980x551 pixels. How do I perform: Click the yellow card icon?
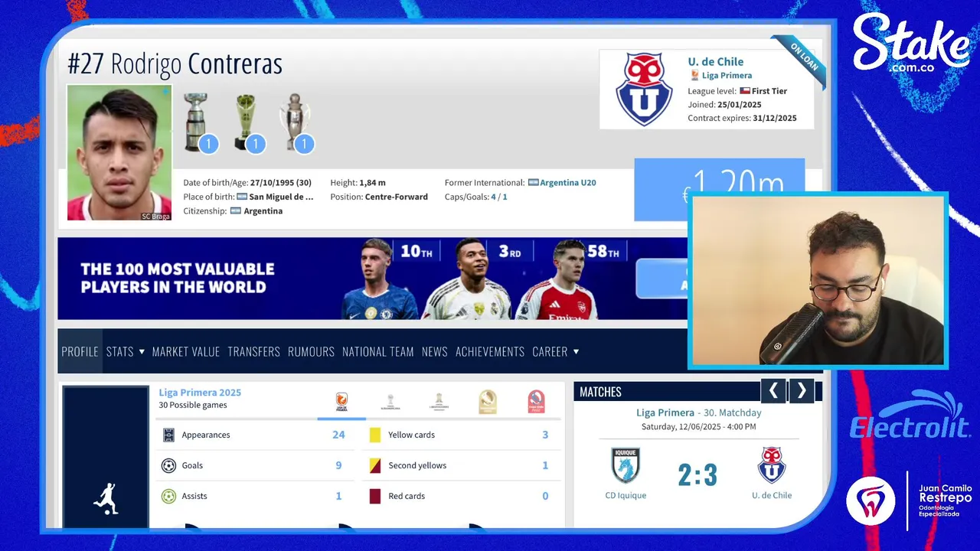point(375,435)
